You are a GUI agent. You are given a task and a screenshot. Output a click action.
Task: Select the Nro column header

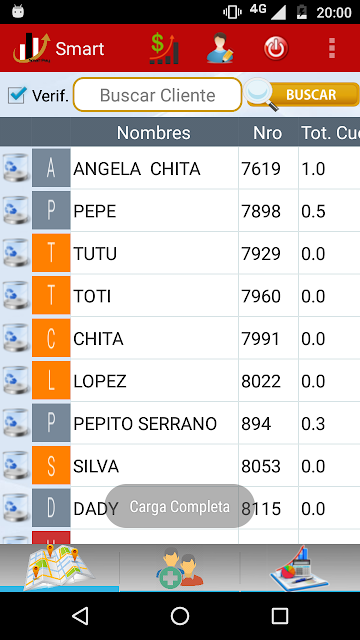point(268,133)
